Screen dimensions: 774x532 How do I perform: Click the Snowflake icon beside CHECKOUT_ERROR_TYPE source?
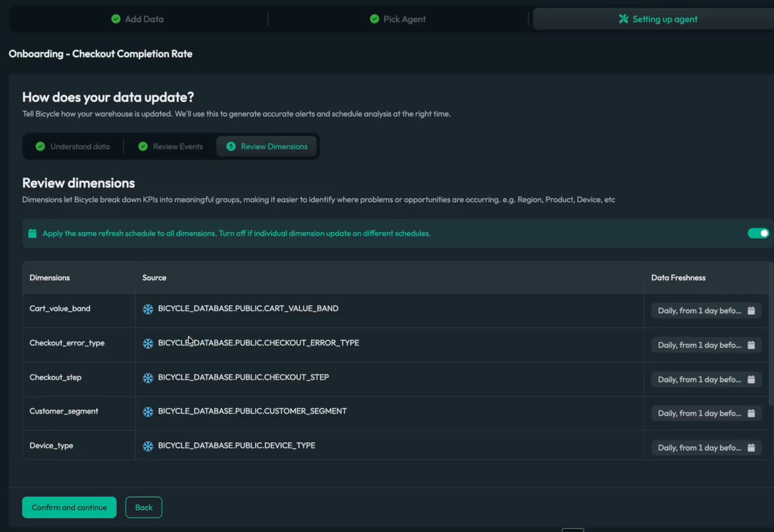[x=148, y=344]
